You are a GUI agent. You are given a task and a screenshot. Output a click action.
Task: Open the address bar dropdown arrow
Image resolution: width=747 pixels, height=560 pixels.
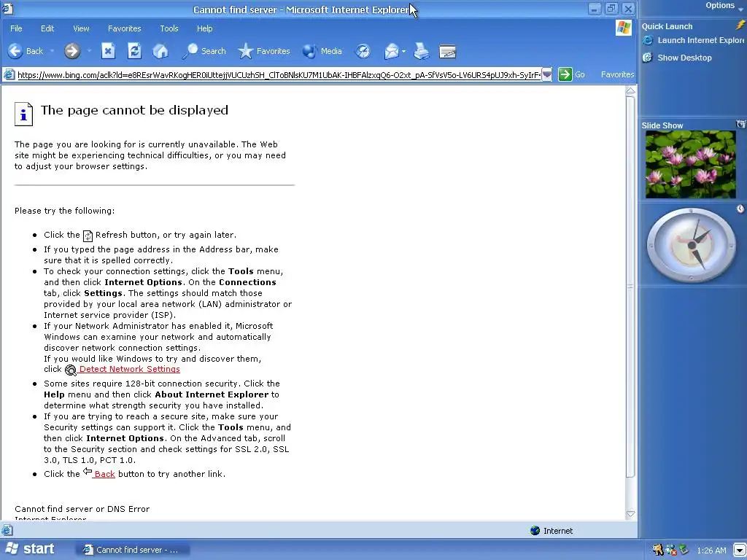[547, 74]
